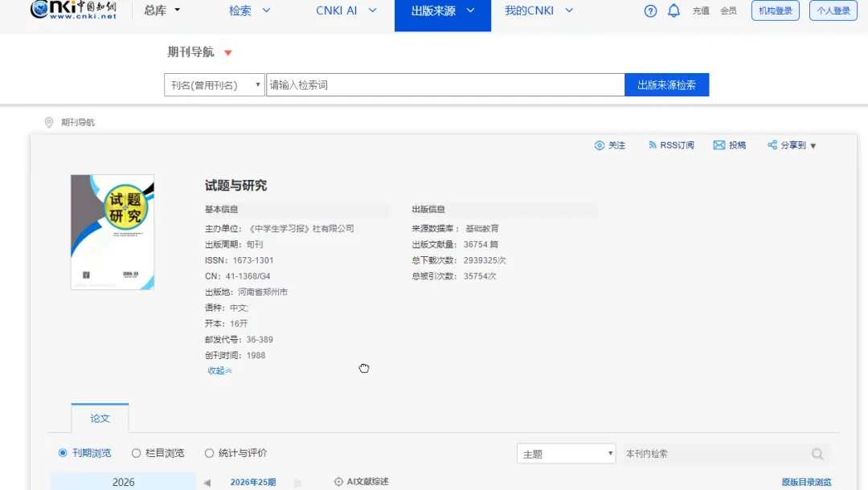The image size is (868, 490).
Task: Select the 栏目浏览 radio button
Action: pos(136,453)
